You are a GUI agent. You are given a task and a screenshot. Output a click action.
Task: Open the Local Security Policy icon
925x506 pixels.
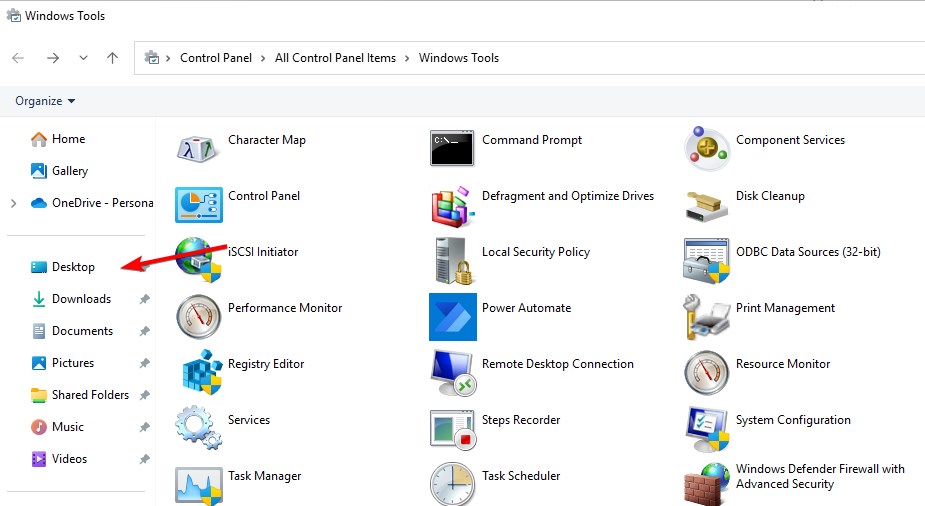pos(452,261)
